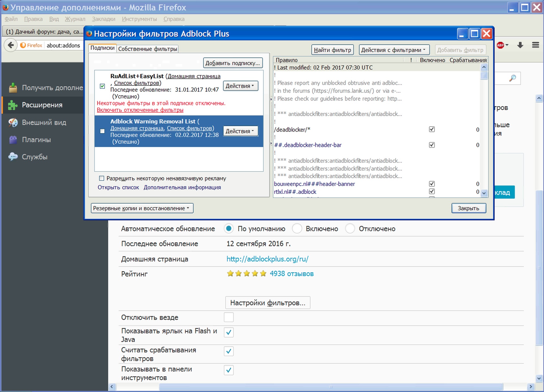
Task: Open the downloads arrow in Firefox toolbar
Action: pos(520,45)
